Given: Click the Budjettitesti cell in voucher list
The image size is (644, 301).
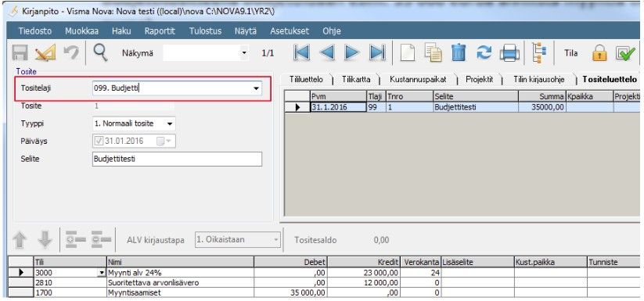Looking at the screenshot, I should pyautogui.click(x=476, y=107).
